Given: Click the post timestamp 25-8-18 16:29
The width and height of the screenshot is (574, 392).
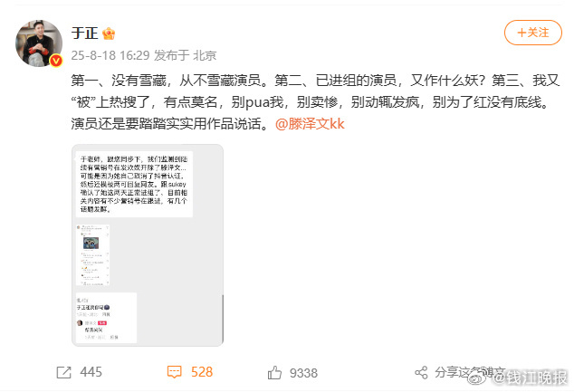Looking at the screenshot, I should (110, 55).
